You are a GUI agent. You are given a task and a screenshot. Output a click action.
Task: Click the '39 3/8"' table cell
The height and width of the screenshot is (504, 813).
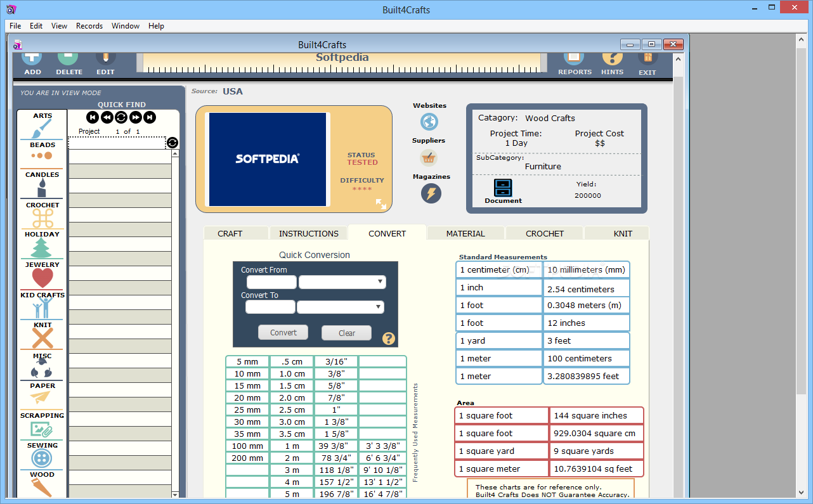click(x=336, y=446)
